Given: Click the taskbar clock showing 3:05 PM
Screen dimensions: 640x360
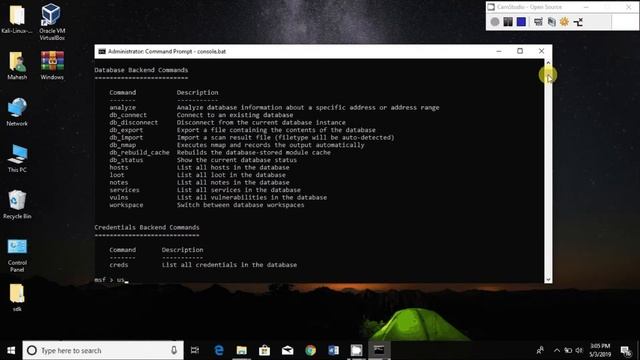Looking at the screenshot, I should [x=600, y=350].
